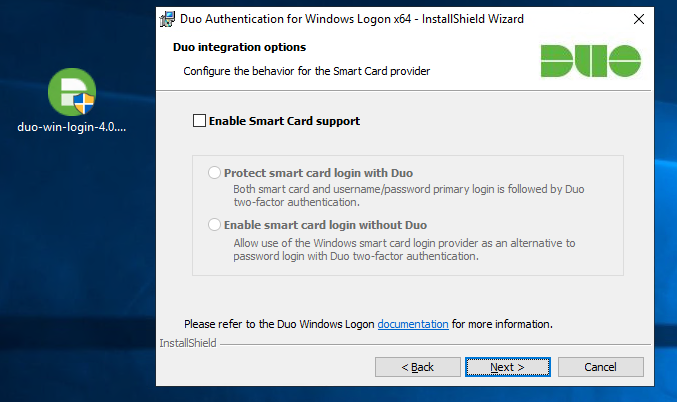This screenshot has height=402, width=677.
Task: Select the duo-win-login desktop installer icon
Action: click(x=72, y=92)
